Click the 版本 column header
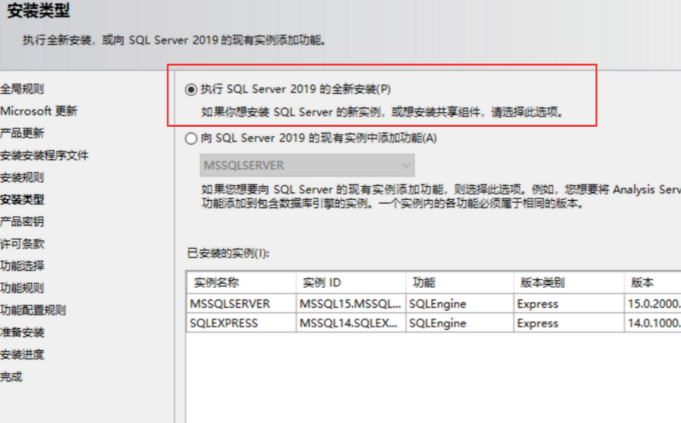The image size is (681, 423). pyautogui.click(x=653, y=283)
